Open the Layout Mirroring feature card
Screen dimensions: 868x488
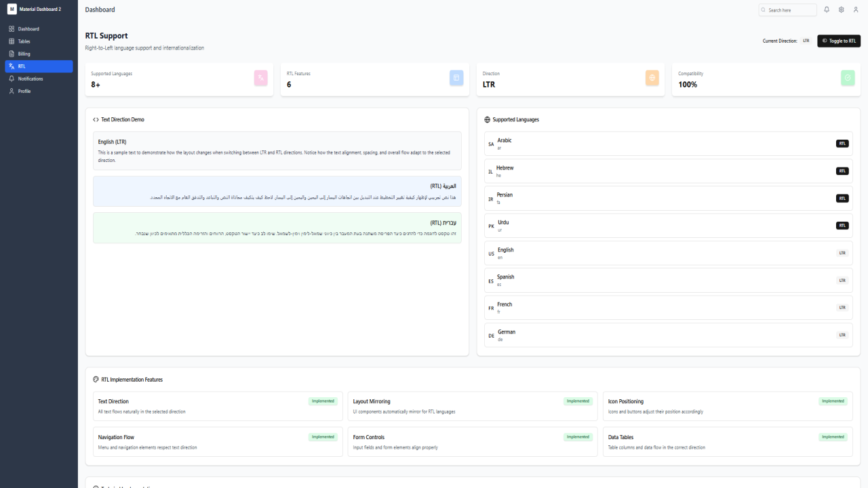click(473, 406)
